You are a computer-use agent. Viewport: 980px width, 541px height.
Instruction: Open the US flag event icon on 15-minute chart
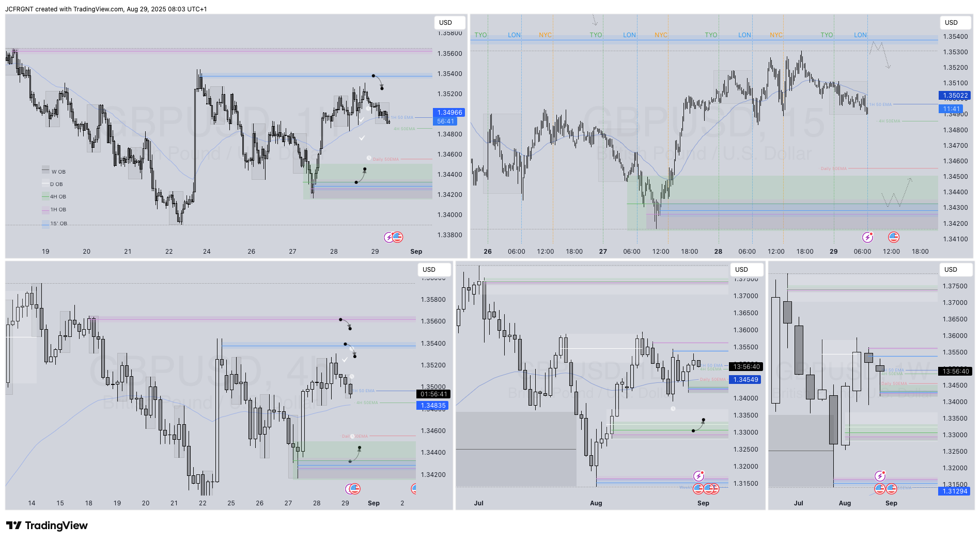point(894,237)
